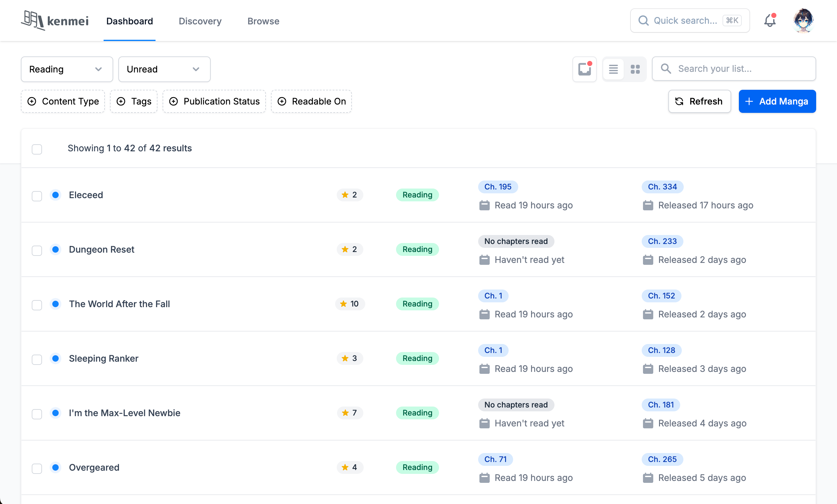Open the inbox updates icon

point(585,69)
